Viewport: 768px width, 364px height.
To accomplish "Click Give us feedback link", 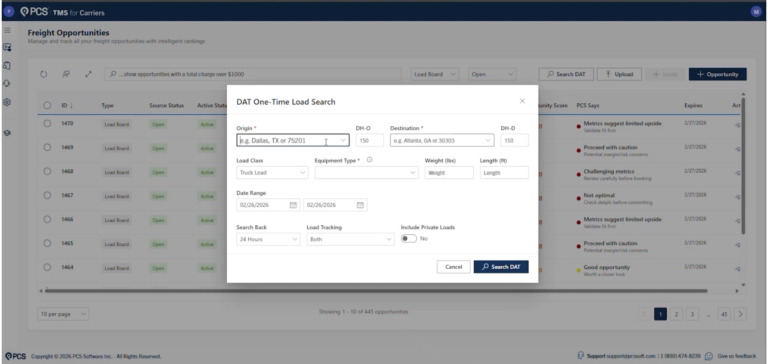I will (737, 356).
